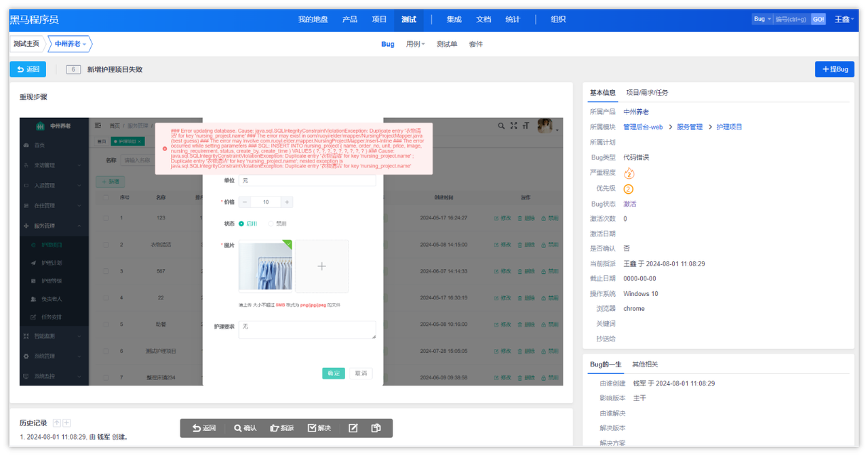This screenshot has height=456, width=868.
Task: Open the 中州养老 link beside 所属产品
Action: tap(636, 112)
